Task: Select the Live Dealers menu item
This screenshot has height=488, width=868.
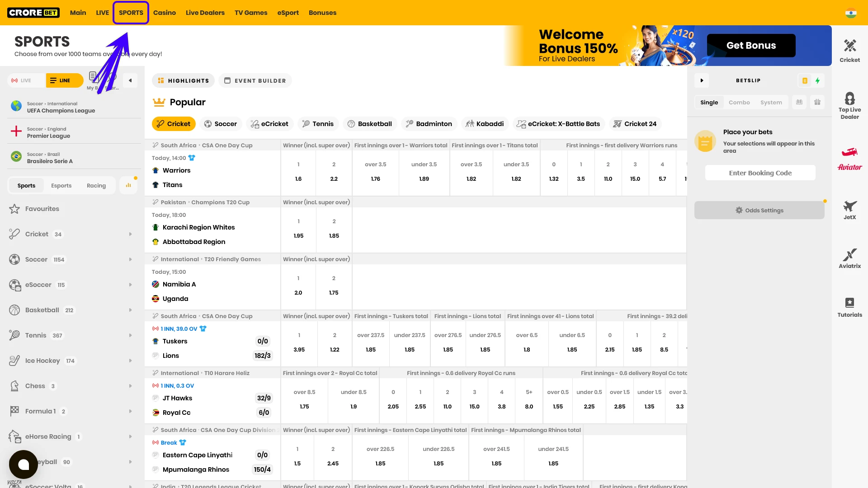Action: (205, 13)
